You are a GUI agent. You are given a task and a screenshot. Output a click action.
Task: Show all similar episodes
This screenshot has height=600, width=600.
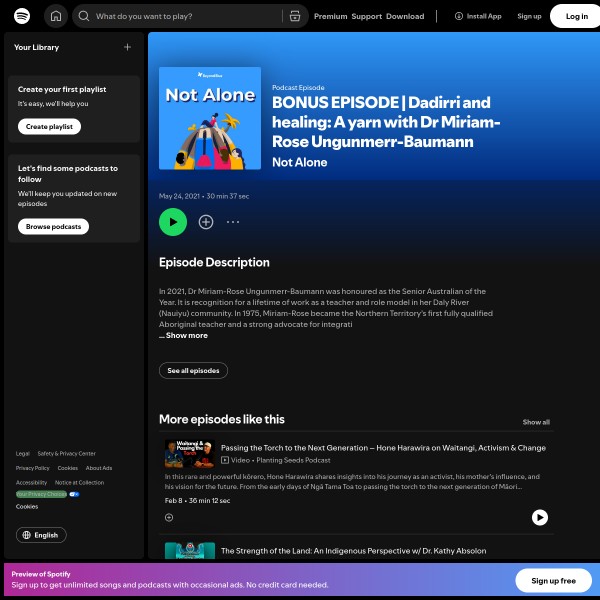point(535,422)
